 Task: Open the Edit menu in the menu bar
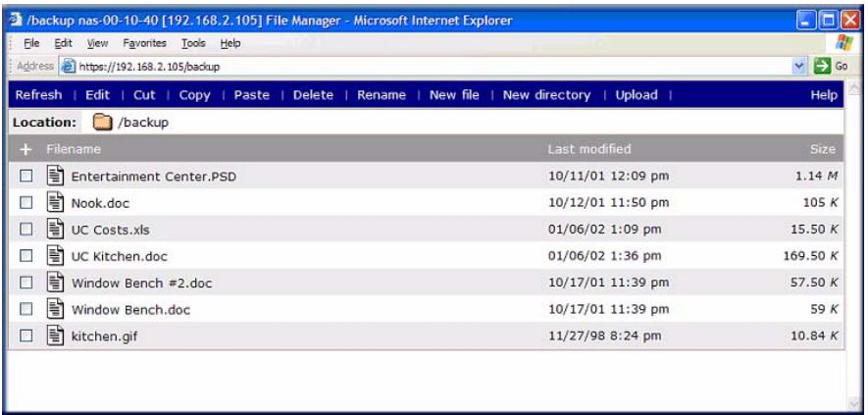coord(63,43)
